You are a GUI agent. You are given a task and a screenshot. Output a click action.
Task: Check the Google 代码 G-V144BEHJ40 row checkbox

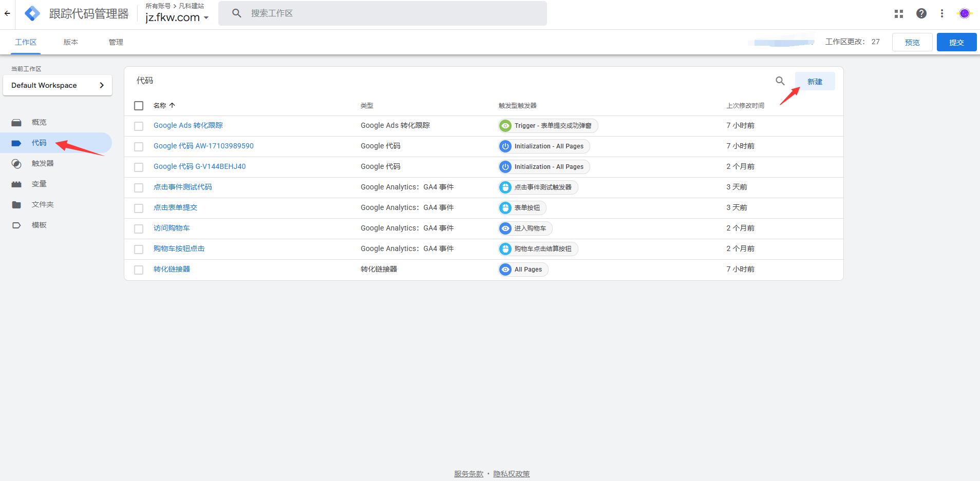point(139,167)
